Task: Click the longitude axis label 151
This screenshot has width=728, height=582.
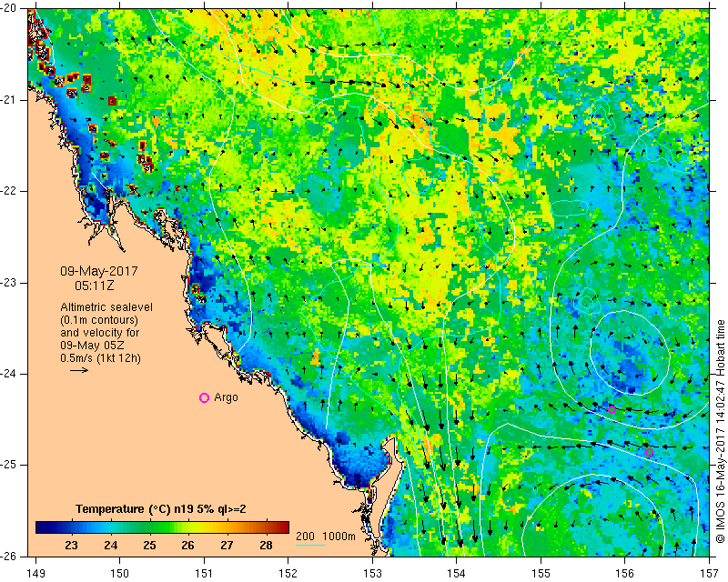Action: click(204, 574)
